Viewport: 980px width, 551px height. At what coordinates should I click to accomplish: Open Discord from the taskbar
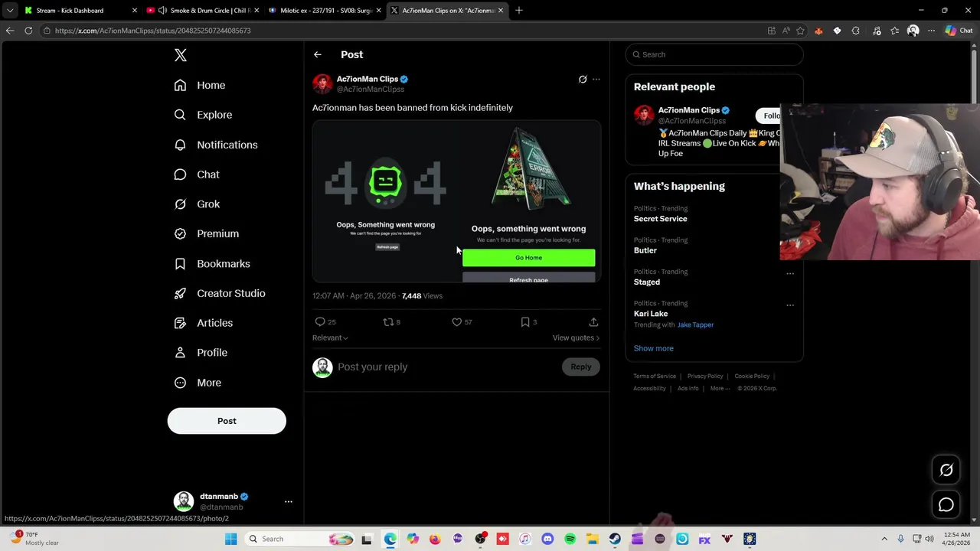[x=547, y=540]
